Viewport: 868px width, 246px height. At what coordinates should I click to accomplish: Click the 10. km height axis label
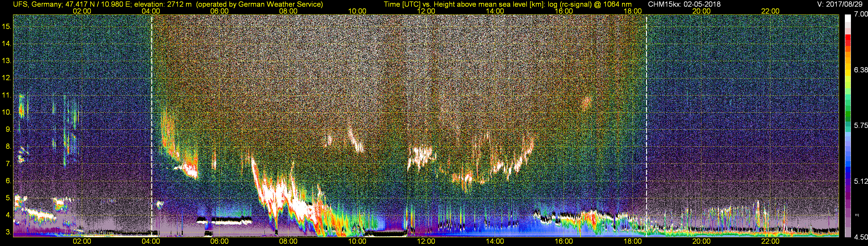[x=7, y=112]
